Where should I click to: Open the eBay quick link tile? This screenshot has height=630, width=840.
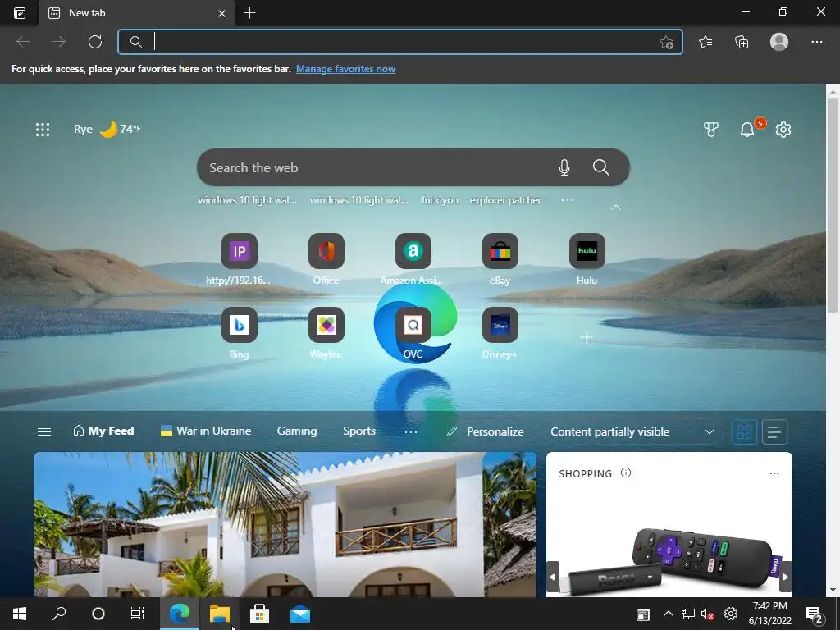(500, 258)
